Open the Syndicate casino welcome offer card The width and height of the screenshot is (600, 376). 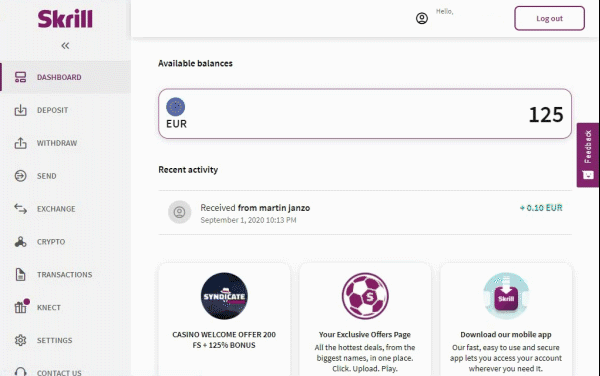pos(224,319)
